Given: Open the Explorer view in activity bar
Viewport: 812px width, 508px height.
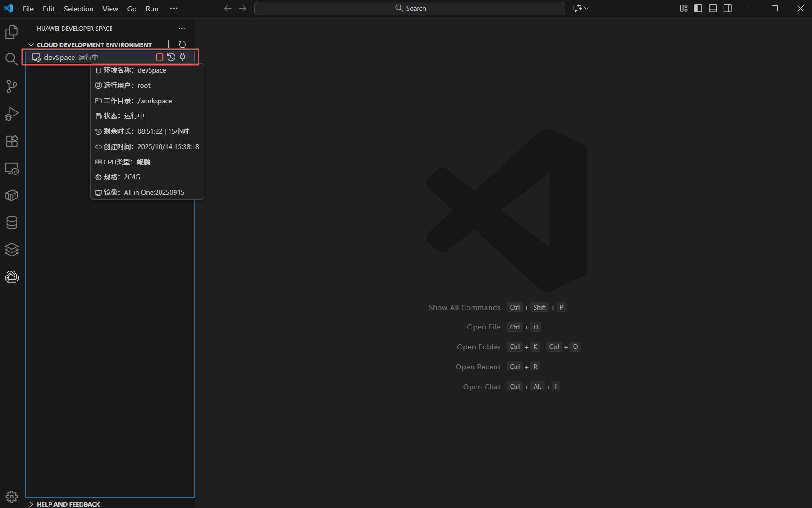Looking at the screenshot, I should 12,32.
